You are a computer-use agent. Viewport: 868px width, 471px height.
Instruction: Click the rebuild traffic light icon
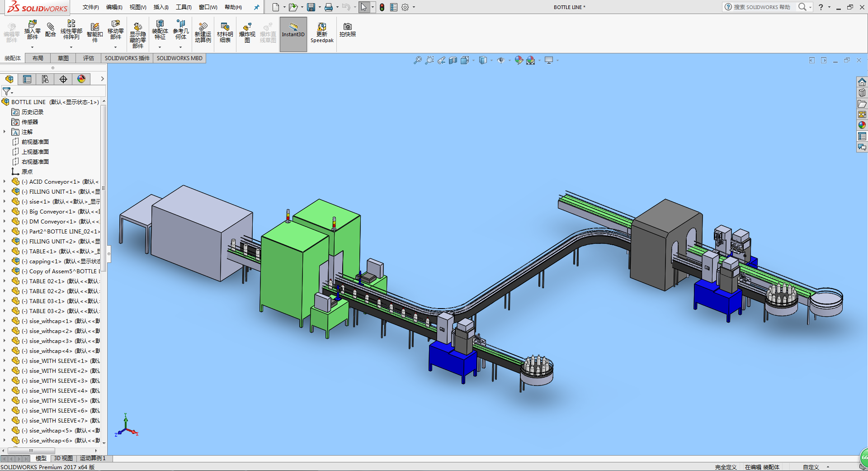point(382,7)
